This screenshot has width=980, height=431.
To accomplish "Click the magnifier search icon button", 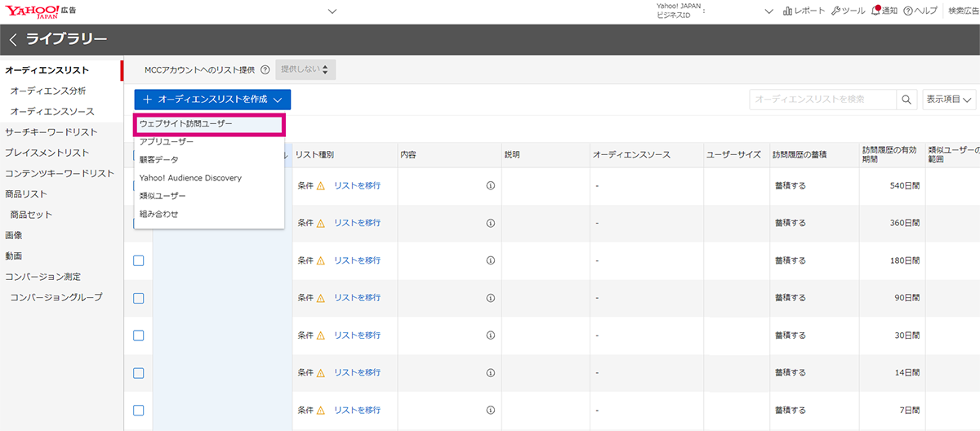I will click(x=906, y=100).
